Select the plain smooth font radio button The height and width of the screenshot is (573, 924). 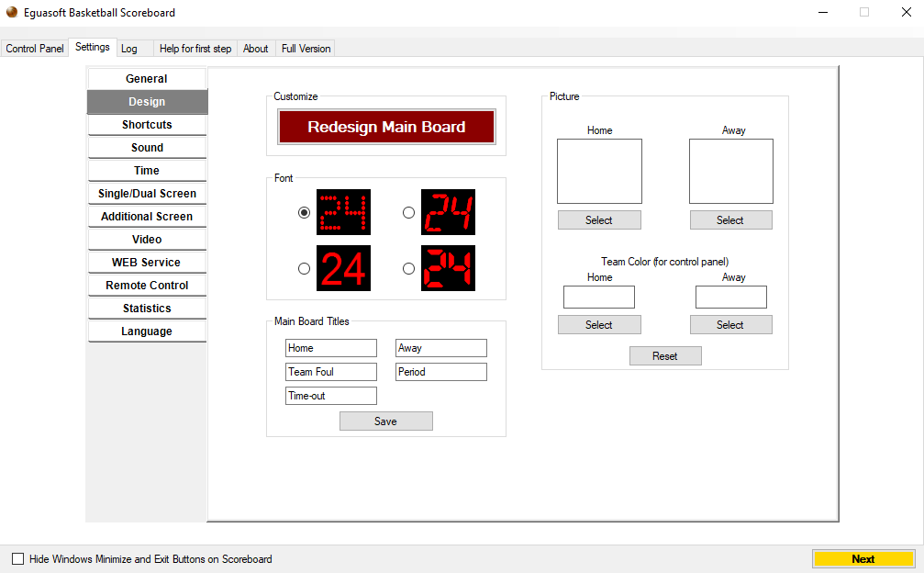click(304, 268)
